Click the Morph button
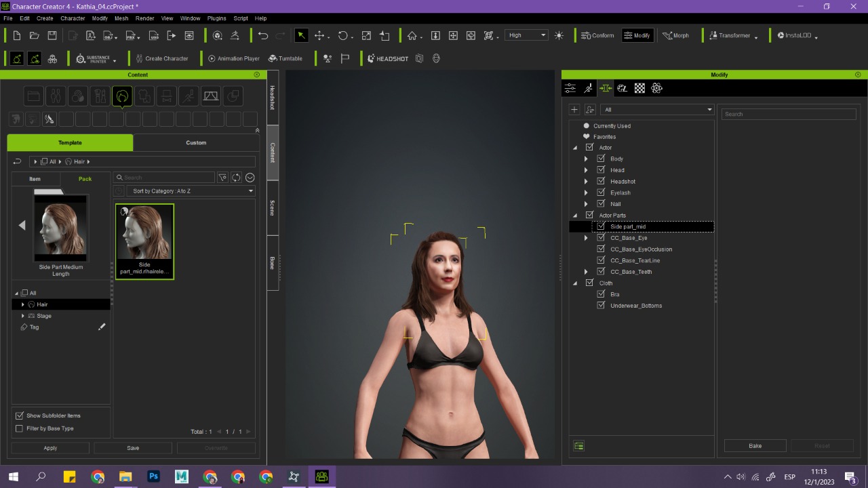Viewport: 868px width, 488px height. [x=675, y=35]
